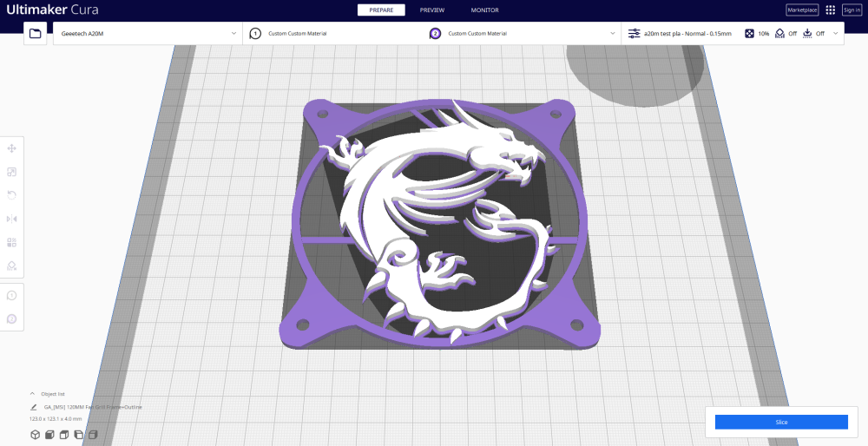Assign extruder 2 from the left toolbar
This screenshot has width=868, height=446.
click(11, 318)
